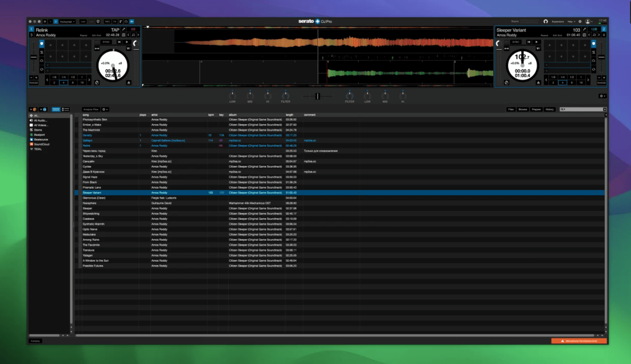Play the right deck Sleeper Variant

pyautogui.click(x=537, y=42)
